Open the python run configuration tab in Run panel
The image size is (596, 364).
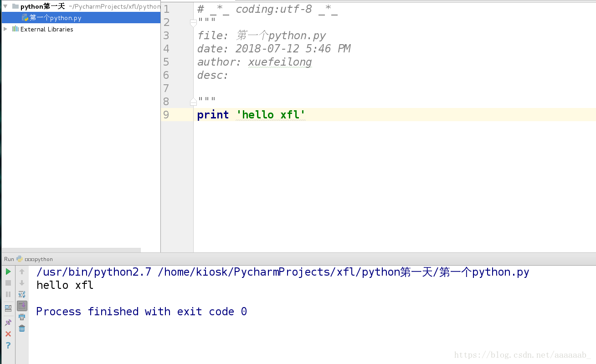point(39,259)
